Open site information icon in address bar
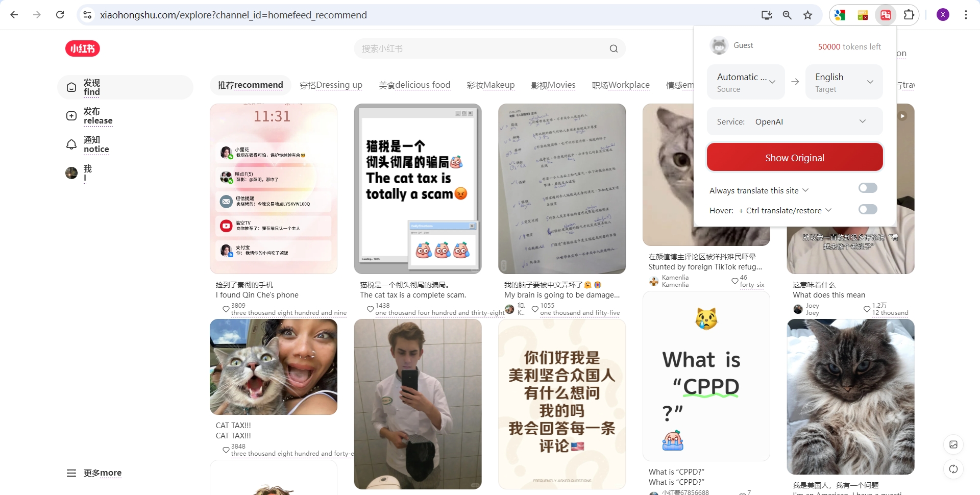The width and height of the screenshot is (980, 495). 88,15
